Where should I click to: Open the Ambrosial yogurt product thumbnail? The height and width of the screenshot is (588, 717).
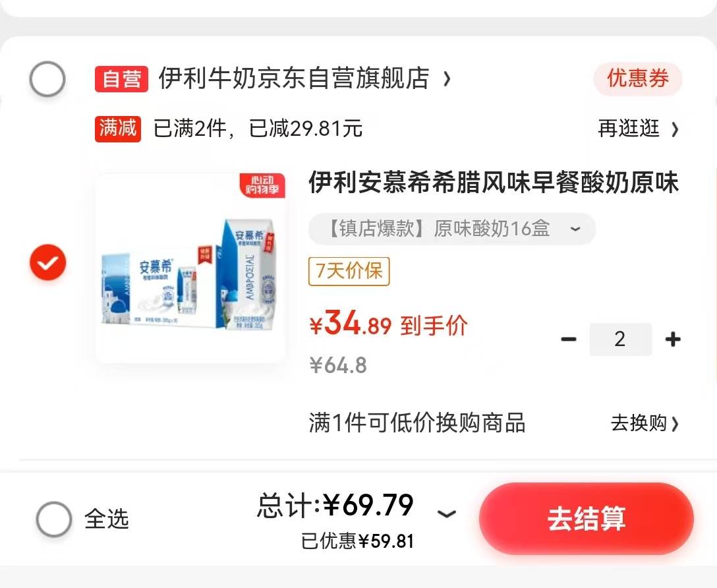pos(190,268)
